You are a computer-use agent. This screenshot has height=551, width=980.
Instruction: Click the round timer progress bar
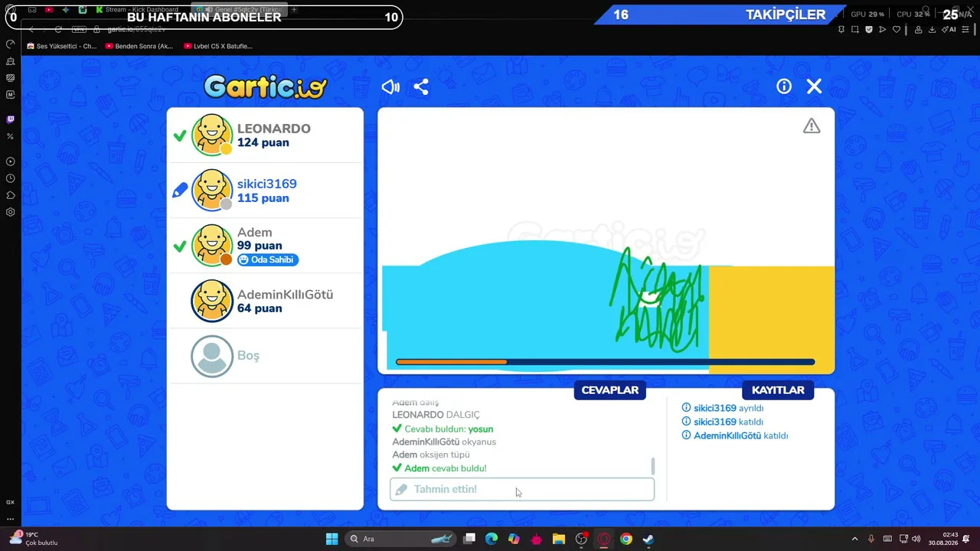click(x=605, y=362)
